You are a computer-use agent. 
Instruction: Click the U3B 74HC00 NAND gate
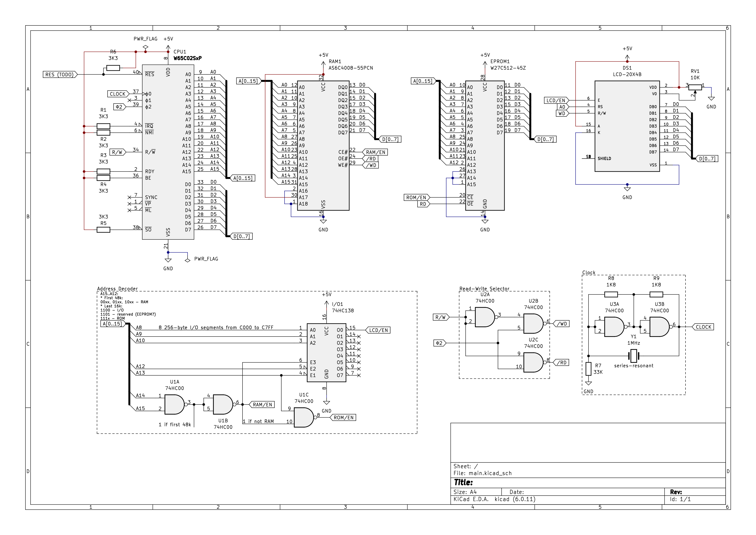(659, 327)
